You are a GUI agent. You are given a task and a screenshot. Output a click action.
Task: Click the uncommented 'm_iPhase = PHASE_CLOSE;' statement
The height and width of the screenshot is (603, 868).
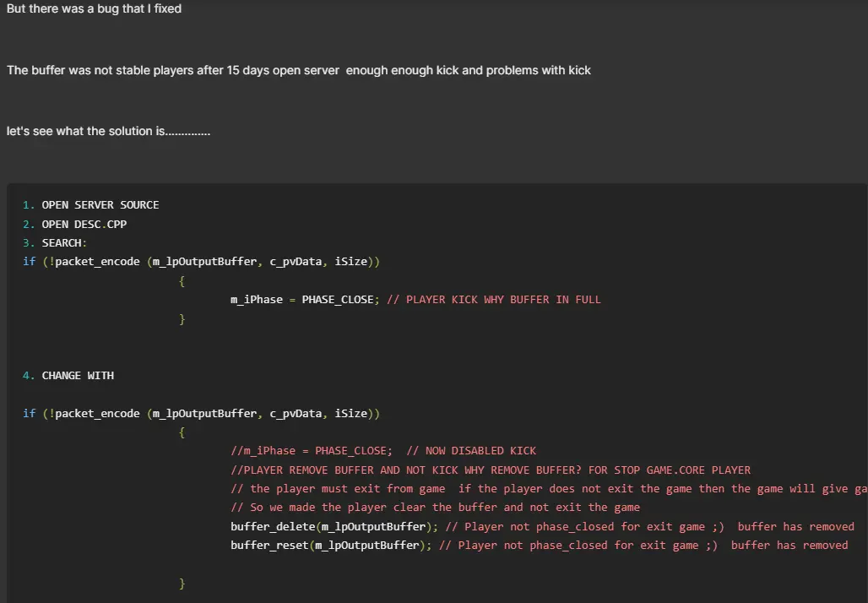point(305,300)
